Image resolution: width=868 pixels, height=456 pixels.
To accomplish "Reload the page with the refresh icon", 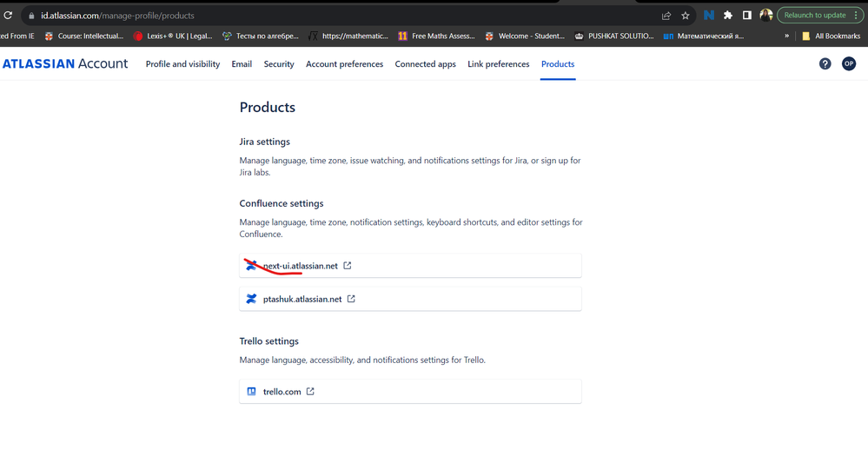I will pos(8,16).
